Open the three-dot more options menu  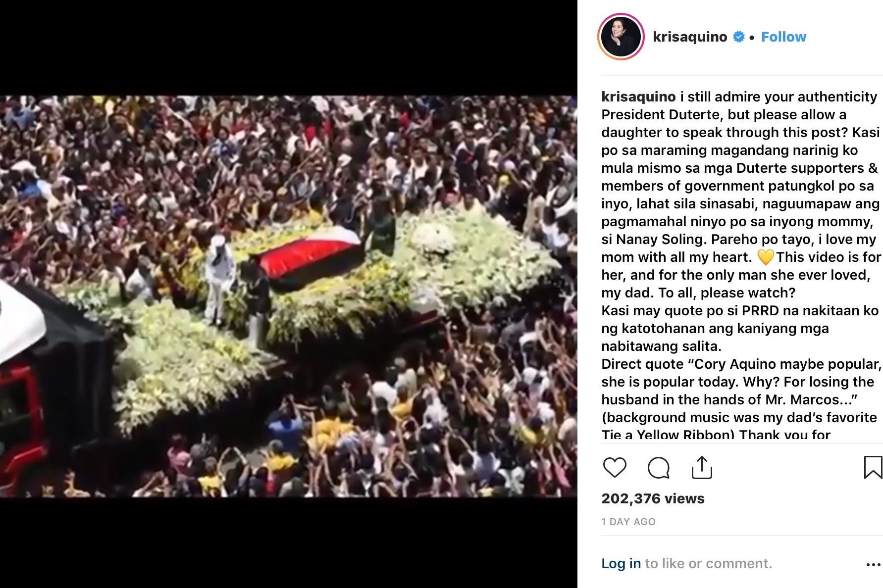point(874,564)
